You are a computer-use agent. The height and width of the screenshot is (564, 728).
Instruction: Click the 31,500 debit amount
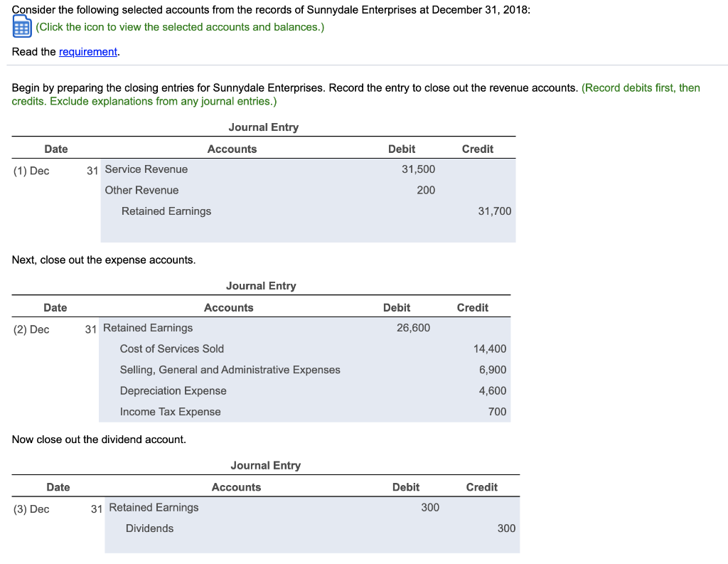[x=418, y=169]
